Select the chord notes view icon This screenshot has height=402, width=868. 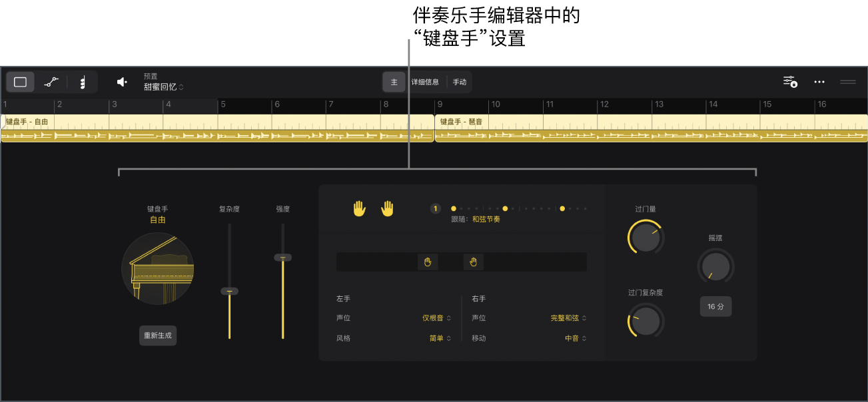click(x=83, y=83)
